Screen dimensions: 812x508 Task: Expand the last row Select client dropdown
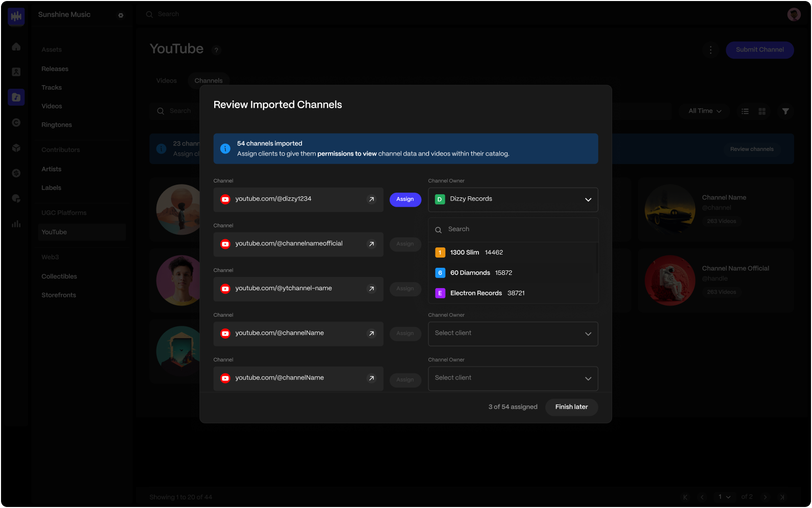[x=513, y=378]
